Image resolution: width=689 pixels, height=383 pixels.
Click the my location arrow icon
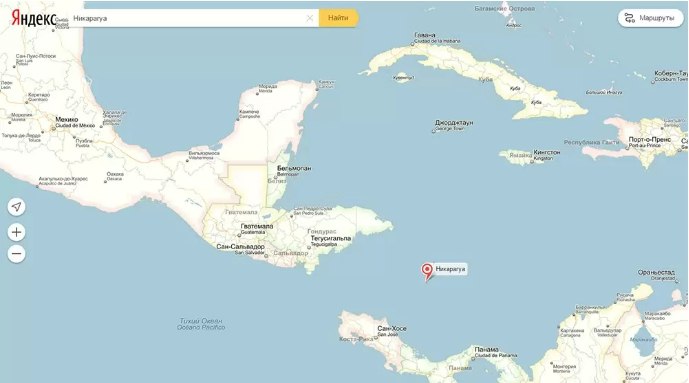[16, 206]
